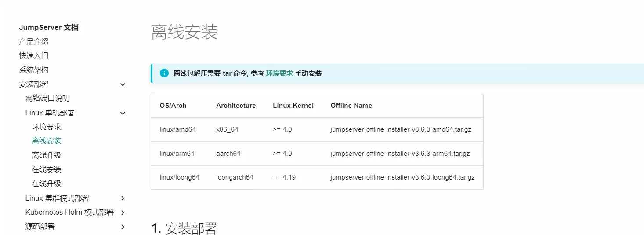Click the >= 4.0 cell in arm64 row
644x235 pixels.
click(x=282, y=154)
